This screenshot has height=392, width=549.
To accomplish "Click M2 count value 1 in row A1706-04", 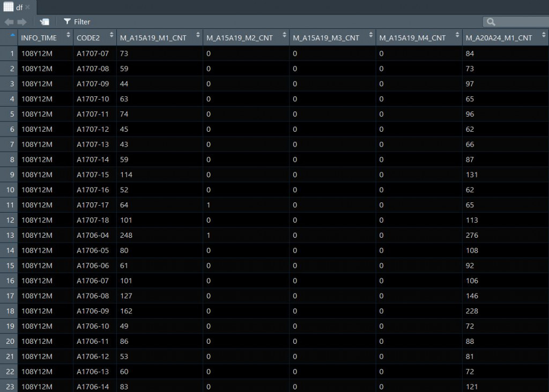I will 209,235.
